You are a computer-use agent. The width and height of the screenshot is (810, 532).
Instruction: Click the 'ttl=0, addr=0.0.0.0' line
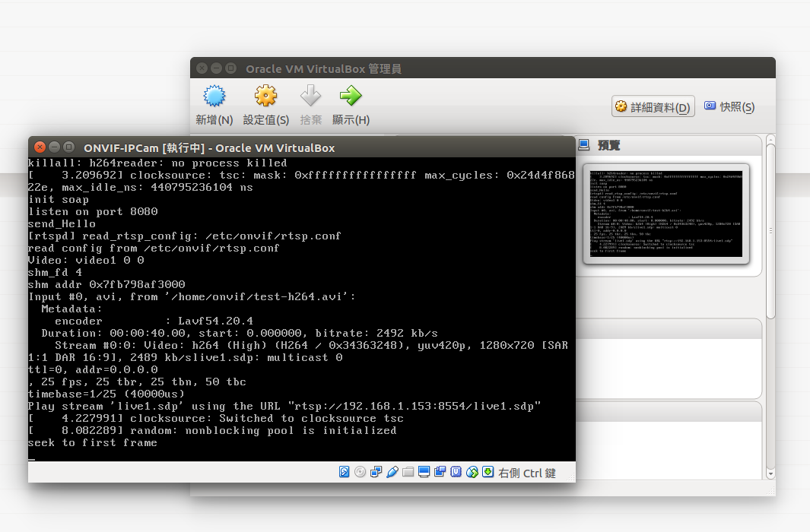pos(93,369)
